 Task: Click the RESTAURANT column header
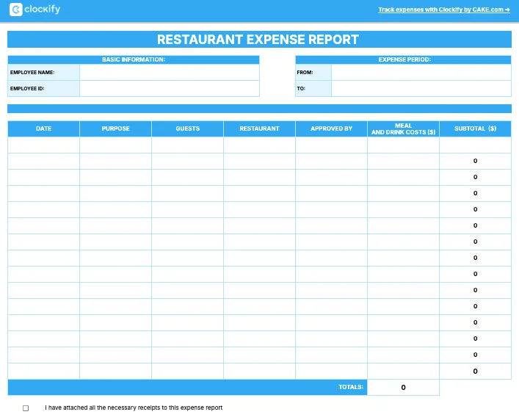coord(260,128)
